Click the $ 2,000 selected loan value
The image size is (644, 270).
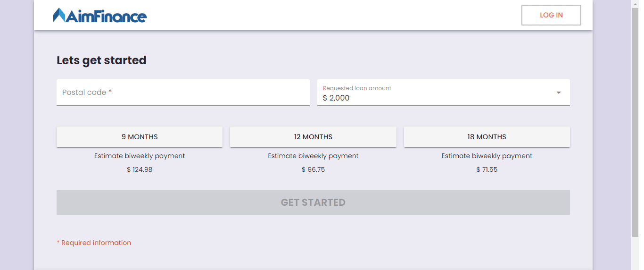click(336, 98)
